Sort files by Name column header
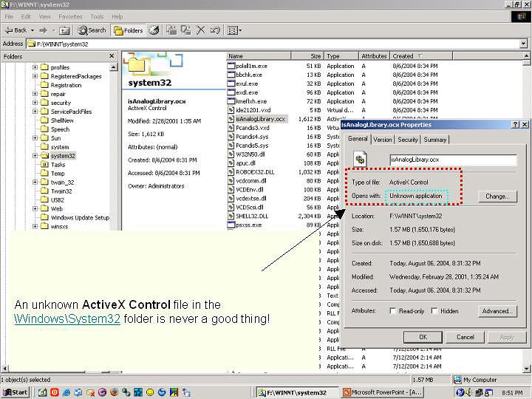Image resolution: width=532 pixels, height=399 pixels. (x=259, y=56)
